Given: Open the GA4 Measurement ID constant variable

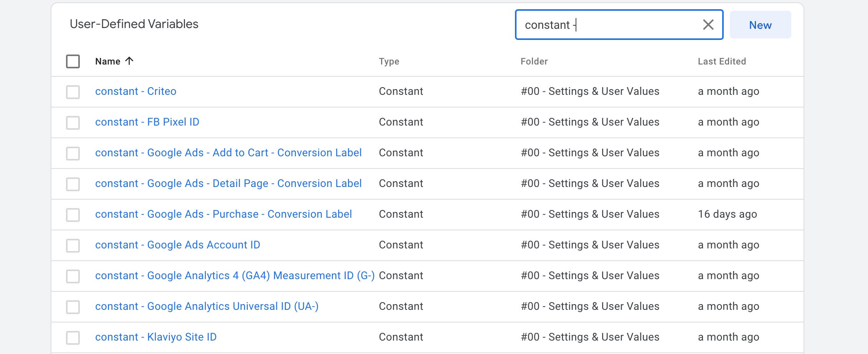Looking at the screenshot, I should (235, 275).
